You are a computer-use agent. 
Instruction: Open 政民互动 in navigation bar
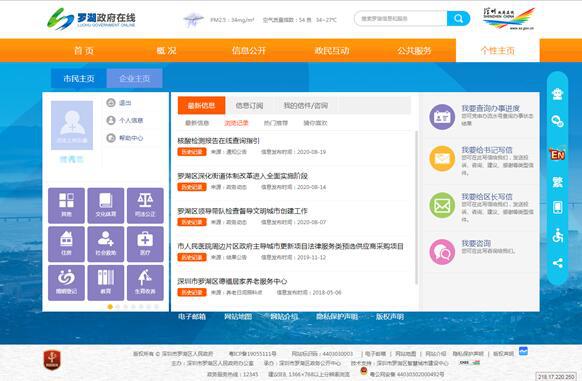pos(332,51)
